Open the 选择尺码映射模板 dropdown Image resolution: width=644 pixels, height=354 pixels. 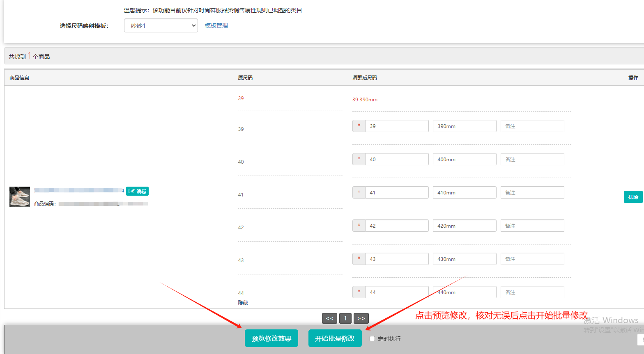(x=161, y=25)
